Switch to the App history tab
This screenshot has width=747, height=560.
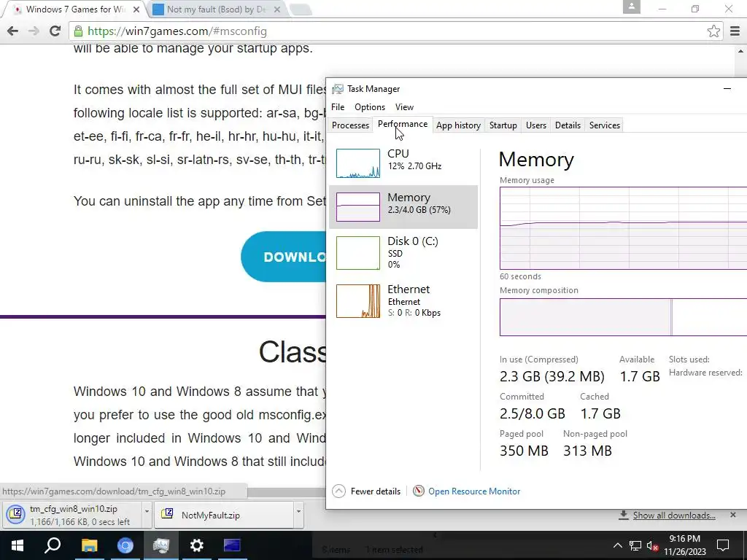(x=458, y=125)
